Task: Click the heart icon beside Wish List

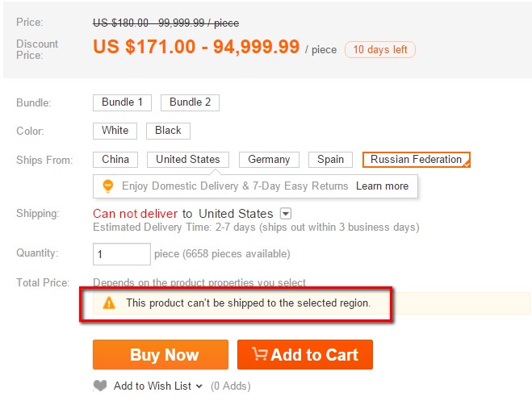Action: 100,386
